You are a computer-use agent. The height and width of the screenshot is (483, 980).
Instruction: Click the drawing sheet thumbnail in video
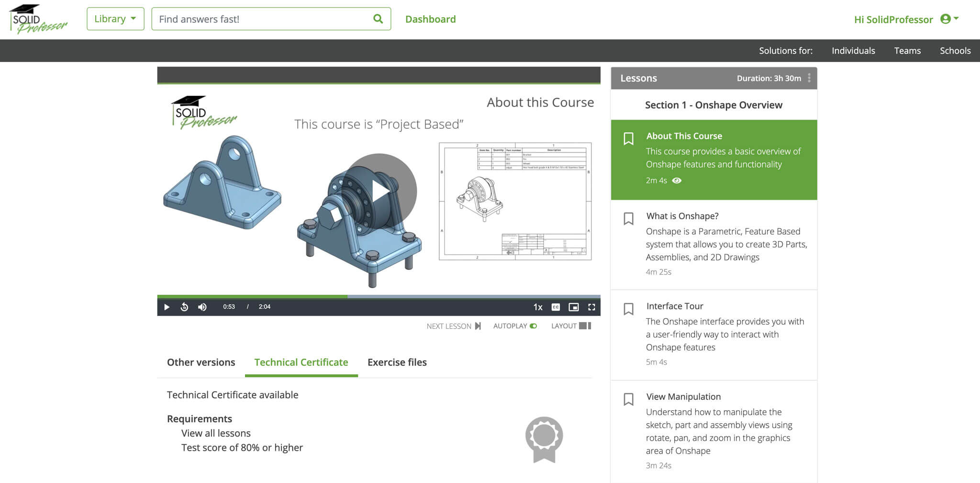[x=515, y=201]
